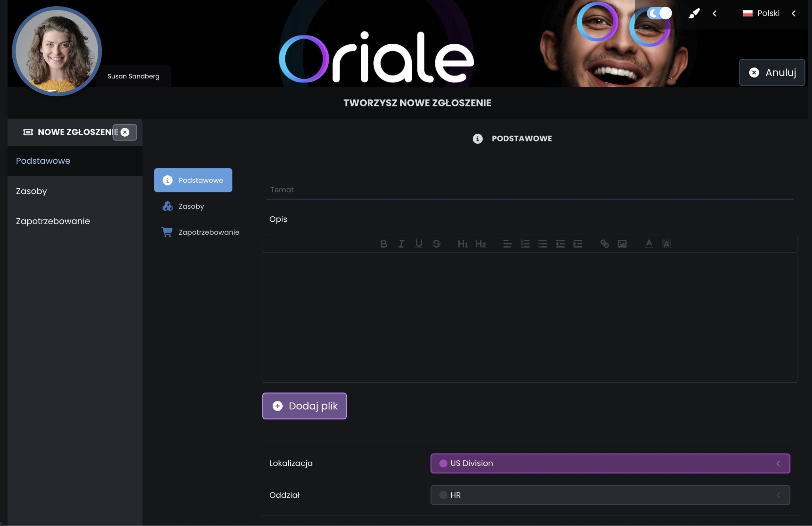Viewport: 812px width, 526px height.
Task: Click the insert link icon
Action: point(604,244)
